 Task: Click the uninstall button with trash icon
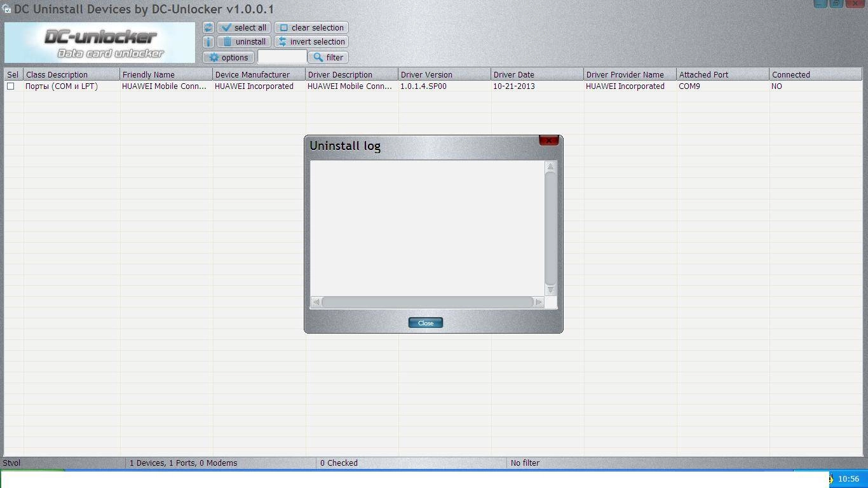coord(244,41)
